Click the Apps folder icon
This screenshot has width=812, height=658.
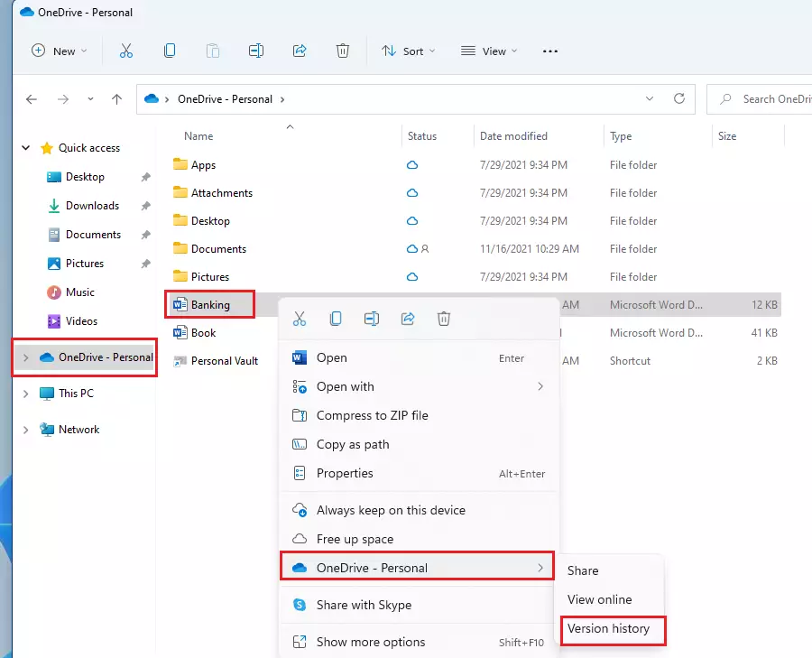pyautogui.click(x=180, y=164)
